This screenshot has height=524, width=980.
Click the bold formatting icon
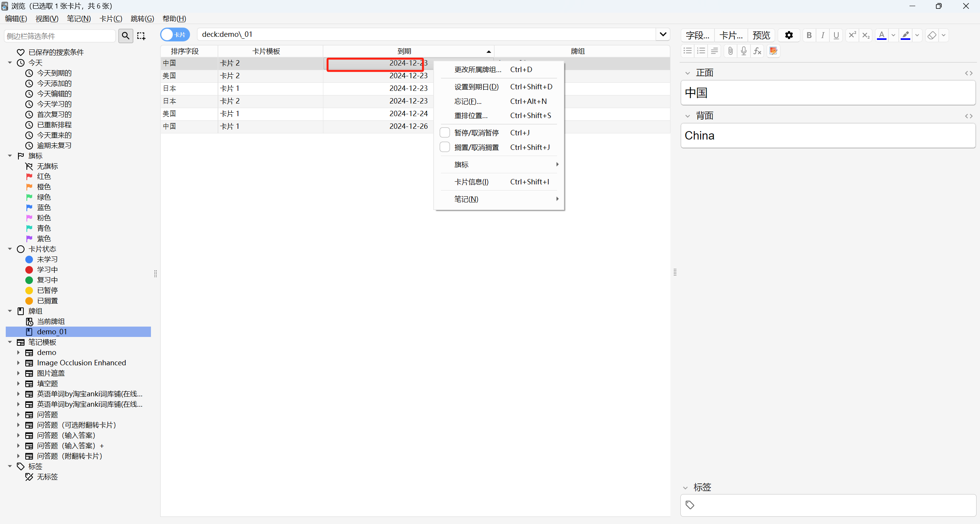pos(809,35)
